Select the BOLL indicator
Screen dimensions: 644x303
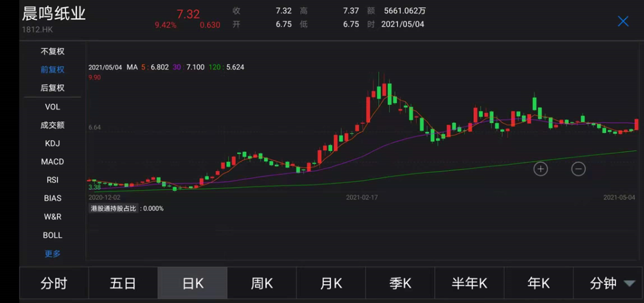click(52, 235)
